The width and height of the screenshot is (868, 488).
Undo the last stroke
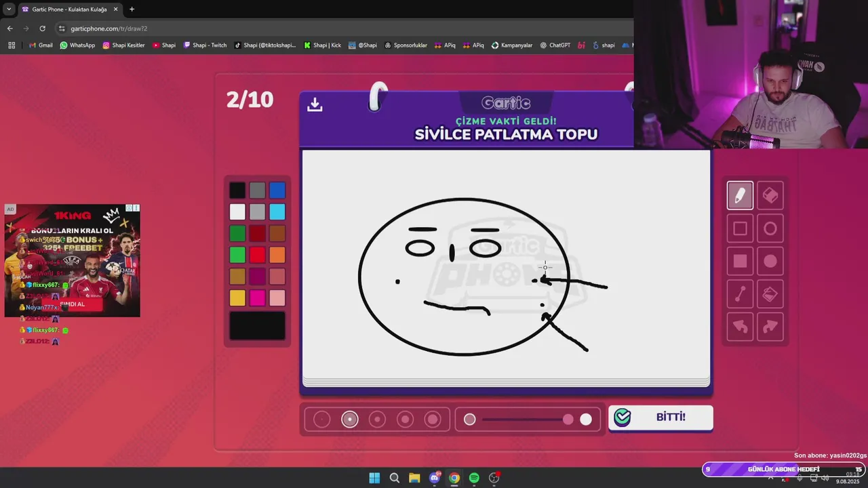740,327
